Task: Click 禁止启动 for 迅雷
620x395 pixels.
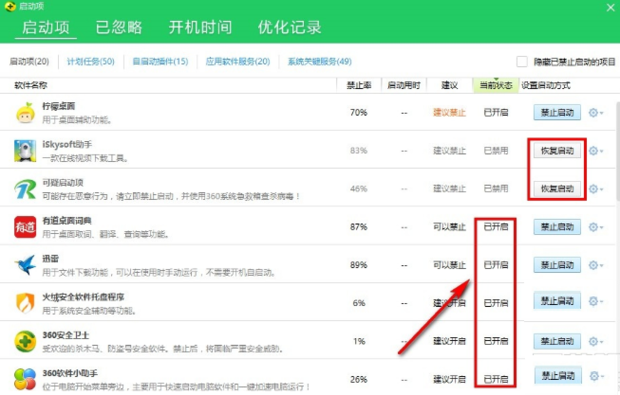Action: pos(557,265)
